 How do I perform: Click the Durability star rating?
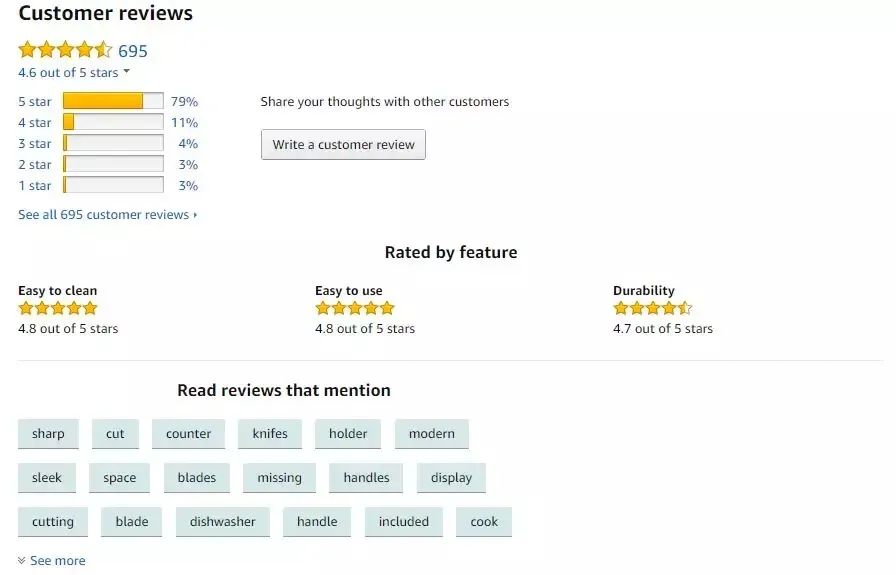click(652, 308)
